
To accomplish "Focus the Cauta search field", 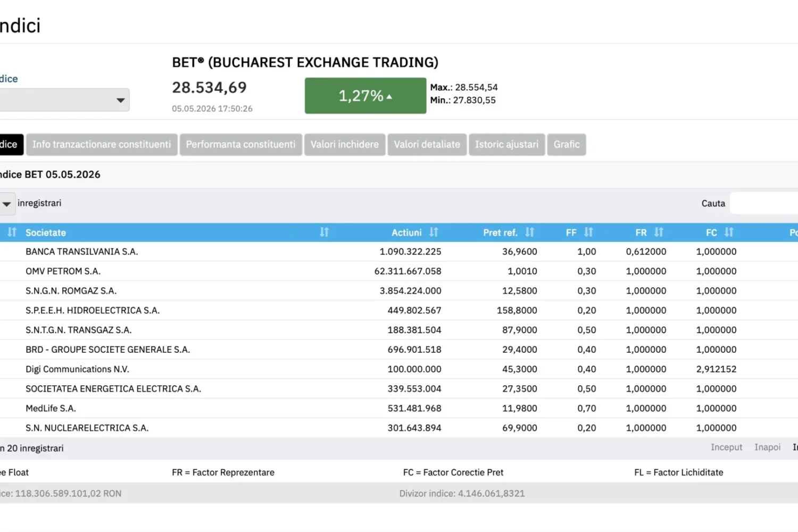I will [x=764, y=203].
